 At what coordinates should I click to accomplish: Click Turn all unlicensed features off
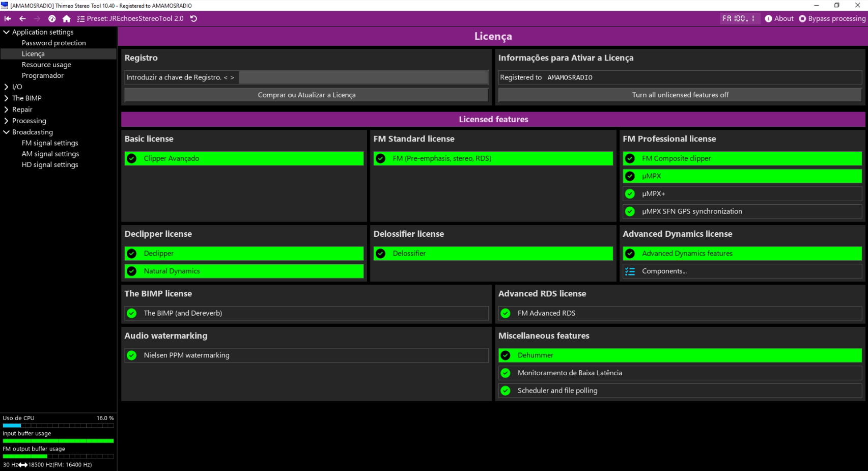point(680,95)
